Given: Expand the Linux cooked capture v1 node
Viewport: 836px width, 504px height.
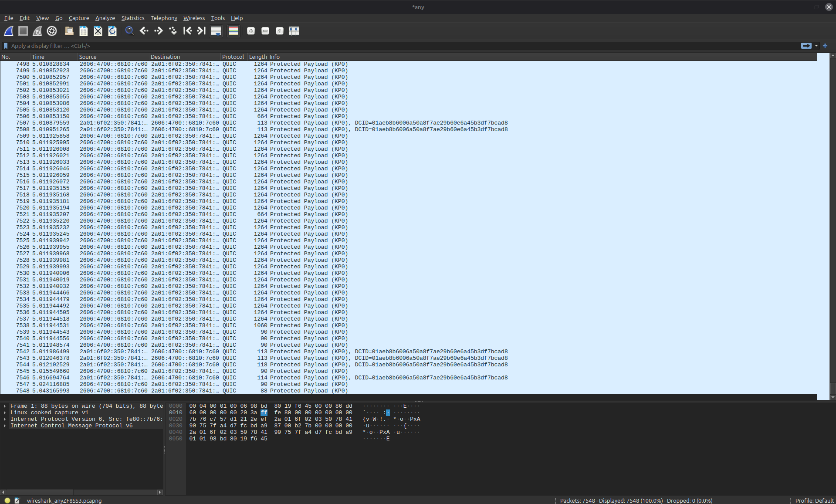Looking at the screenshot, I should [x=5, y=413].
